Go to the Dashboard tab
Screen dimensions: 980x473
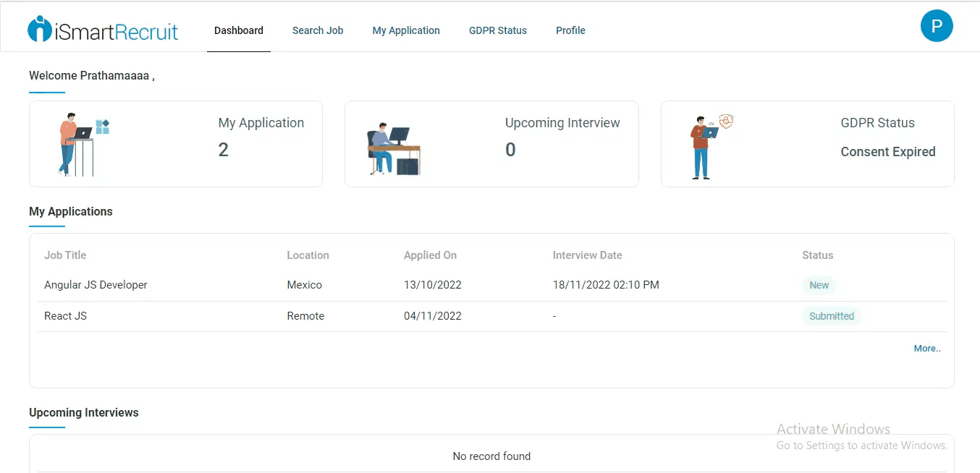pyautogui.click(x=239, y=30)
